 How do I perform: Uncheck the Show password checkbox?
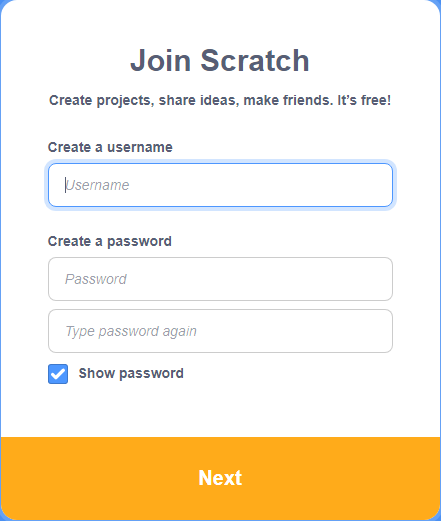point(58,374)
